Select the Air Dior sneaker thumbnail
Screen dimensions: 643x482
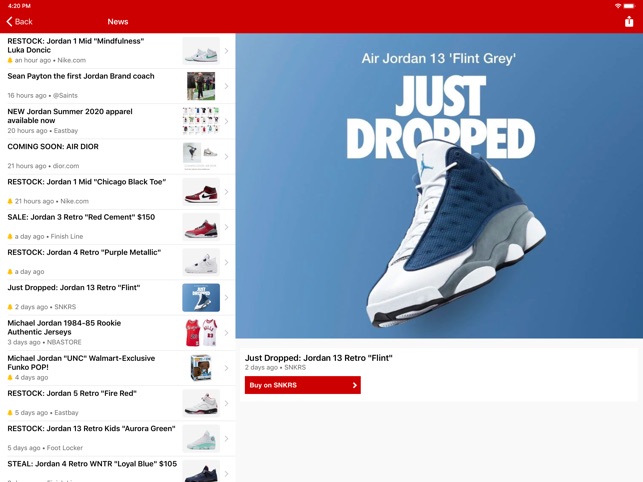(x=200, y=156)
